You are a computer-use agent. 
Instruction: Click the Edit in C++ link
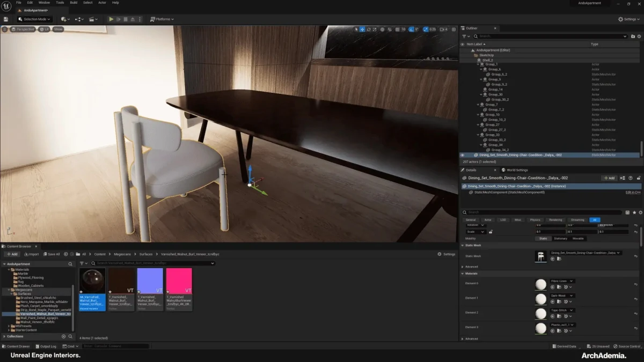pos(633,192)
